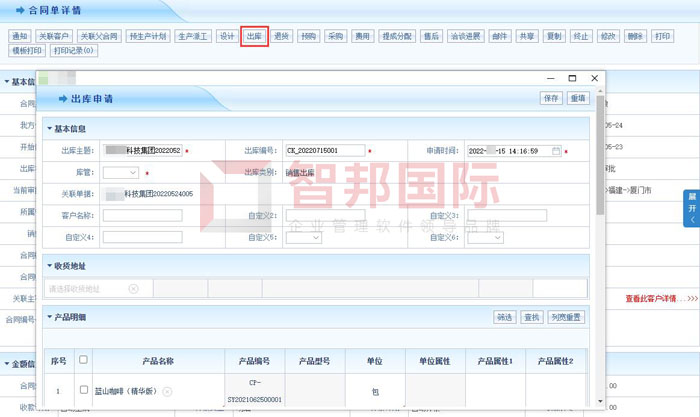
Task: Collapse the 基本信息 section in dialog
Action: tap(50, 129)
